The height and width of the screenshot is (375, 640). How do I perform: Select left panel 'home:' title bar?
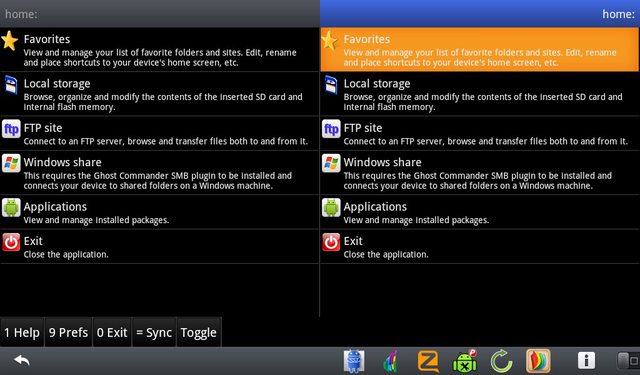[x=160, y=13]
